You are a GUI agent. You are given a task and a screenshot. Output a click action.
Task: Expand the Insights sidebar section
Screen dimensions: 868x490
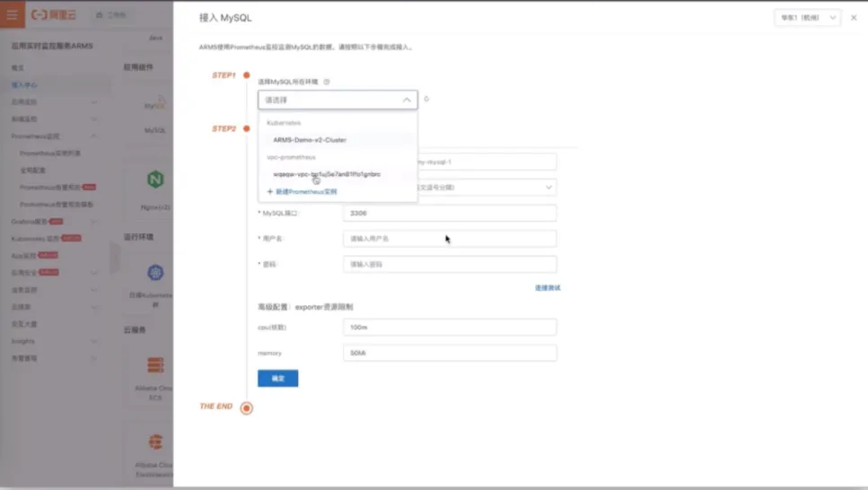point(93,341)
